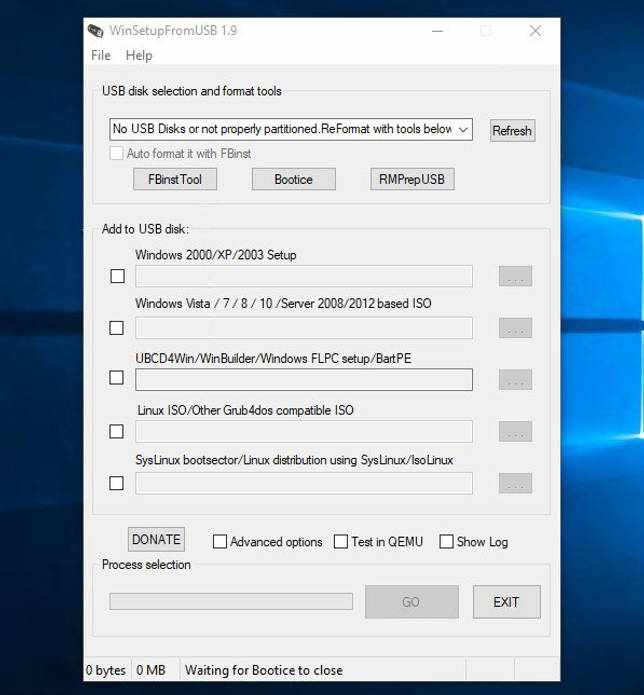Open the File menu
The width and height of the screenshot is (644, 695).
click(101, 55)
